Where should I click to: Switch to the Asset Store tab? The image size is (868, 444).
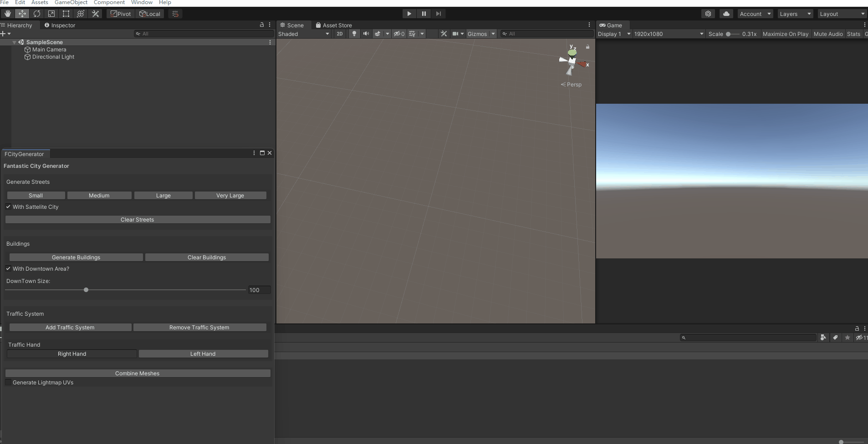coord(334,25)
